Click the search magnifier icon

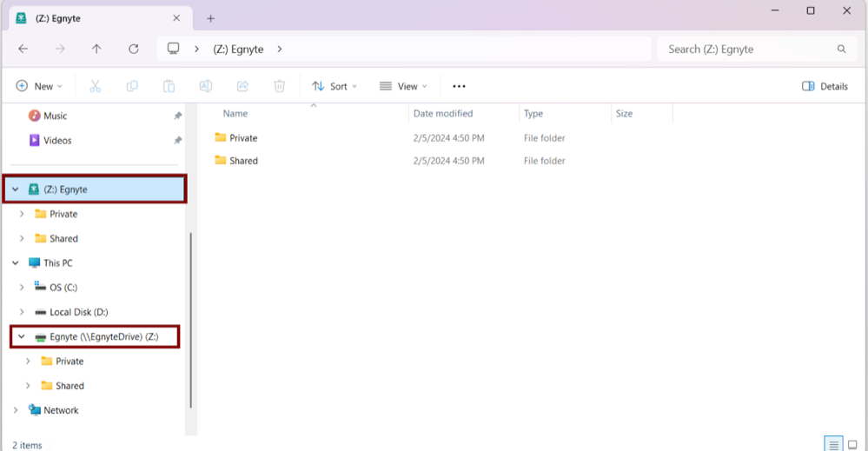click(x=841, y=50)
